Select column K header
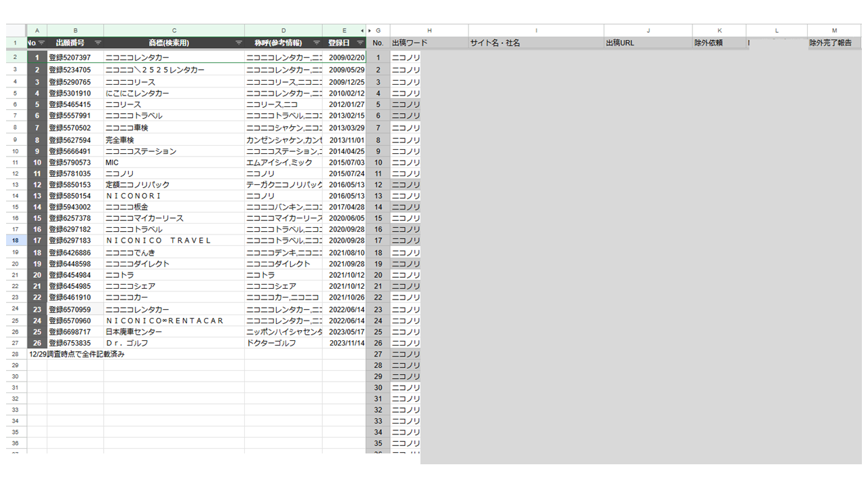 click(x=719, y=30)
